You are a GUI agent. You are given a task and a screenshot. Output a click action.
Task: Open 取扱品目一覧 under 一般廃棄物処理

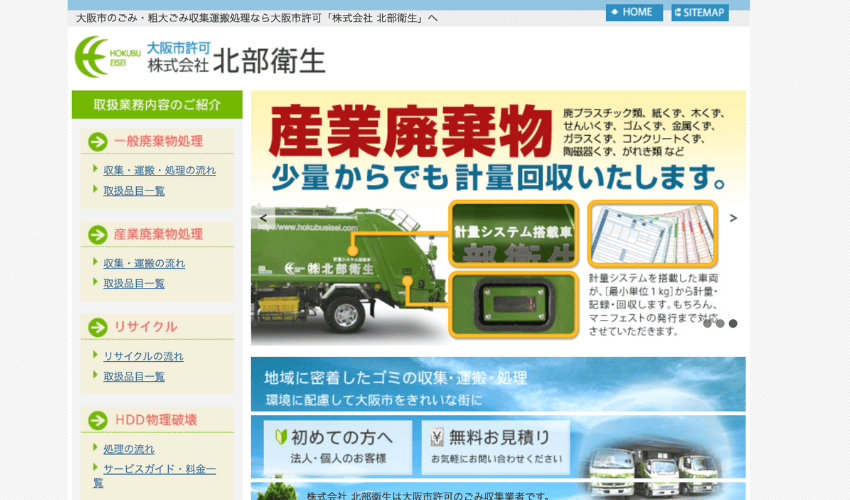pyautogui.click(x=134, y=191)
